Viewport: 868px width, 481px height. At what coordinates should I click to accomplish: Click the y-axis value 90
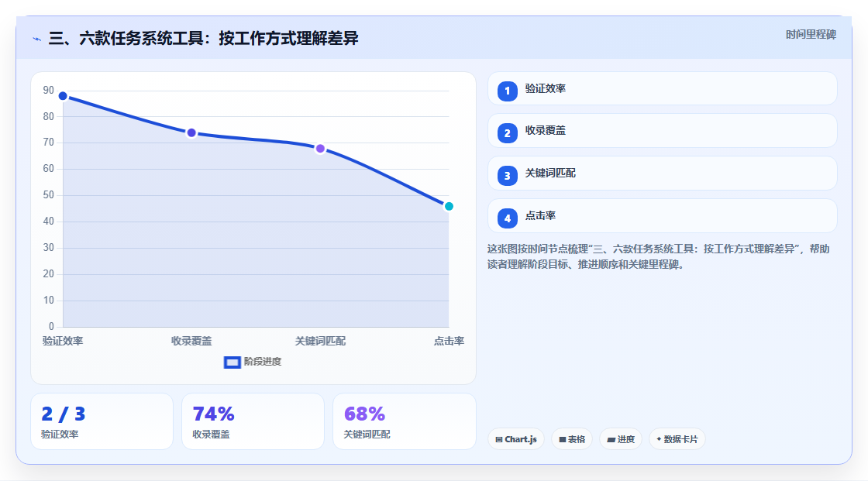pos(49,90)
